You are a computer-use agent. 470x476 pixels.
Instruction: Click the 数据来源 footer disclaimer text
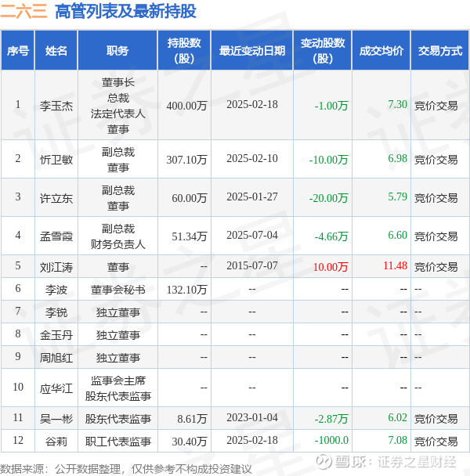pos(126,469)
